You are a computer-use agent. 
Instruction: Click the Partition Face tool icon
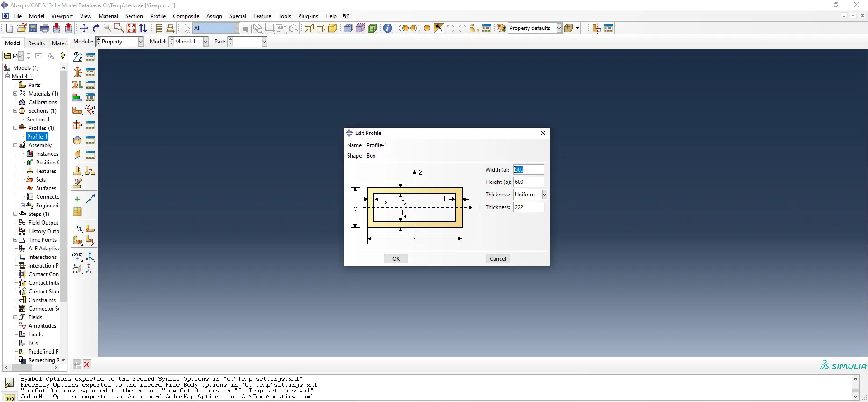click(91, 229)
